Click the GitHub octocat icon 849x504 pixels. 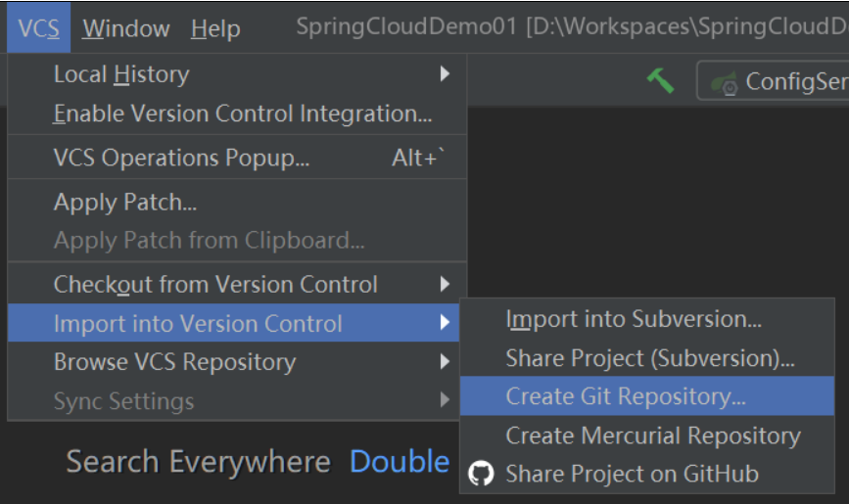pyautogui.click(x=481, y=474)
